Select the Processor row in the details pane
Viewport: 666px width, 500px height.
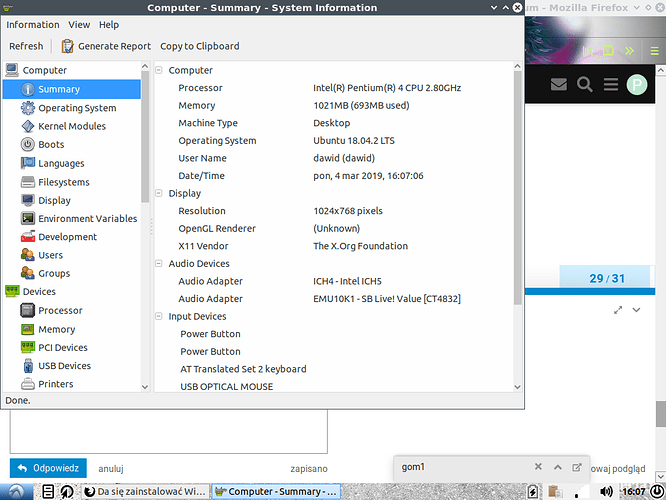pos(333,88)
